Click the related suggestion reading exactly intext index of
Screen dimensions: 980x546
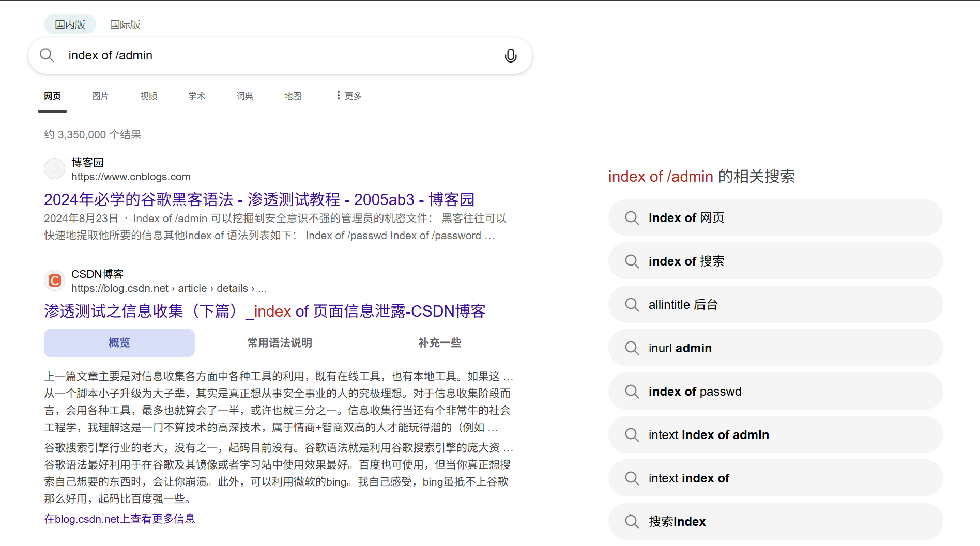point(775,478)
